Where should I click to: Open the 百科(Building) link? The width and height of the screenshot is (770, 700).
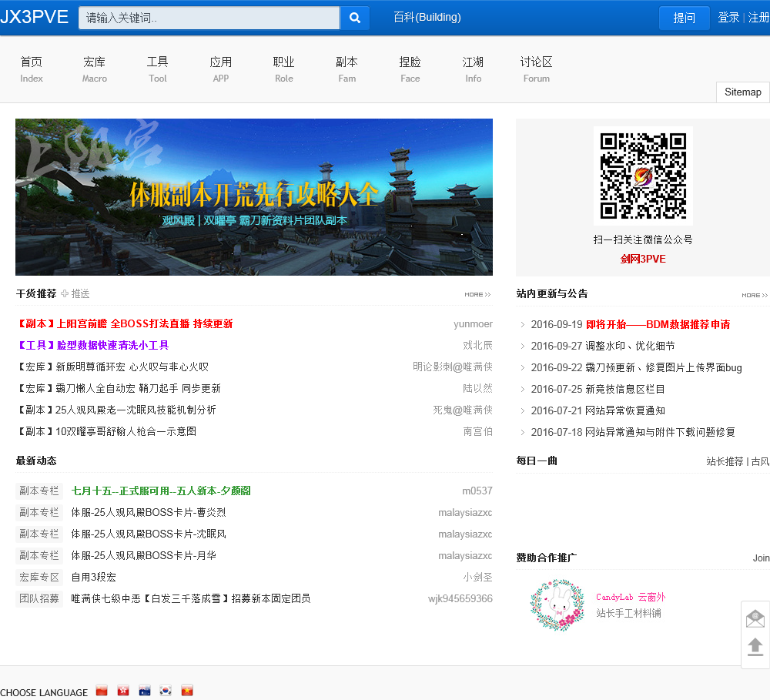tap(427, 17)
